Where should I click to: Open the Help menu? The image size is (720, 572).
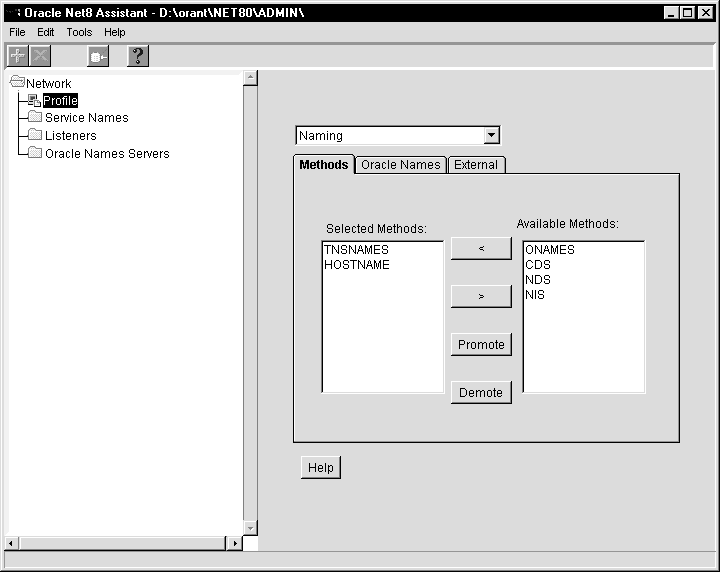(x=114, y=32)
